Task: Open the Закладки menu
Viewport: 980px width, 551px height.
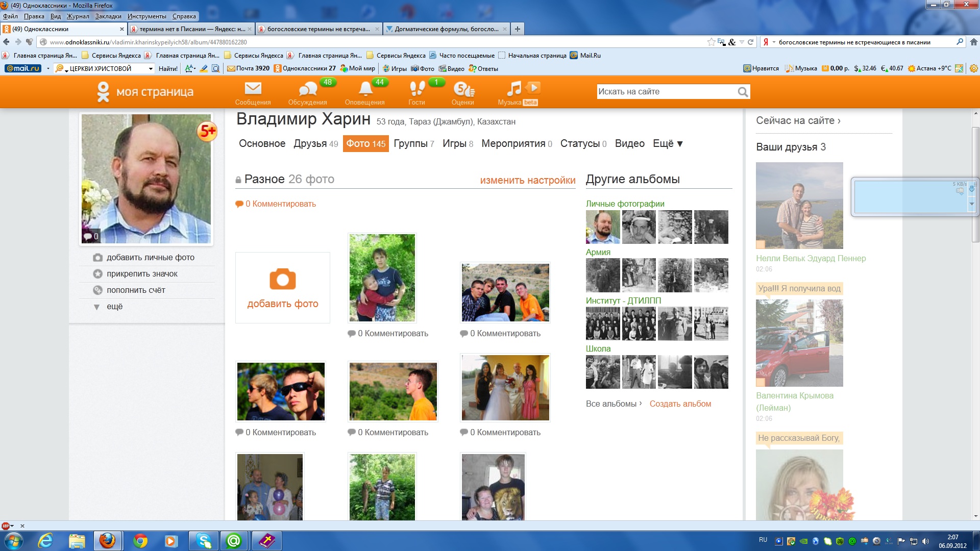Action: [x=108, y=16]
